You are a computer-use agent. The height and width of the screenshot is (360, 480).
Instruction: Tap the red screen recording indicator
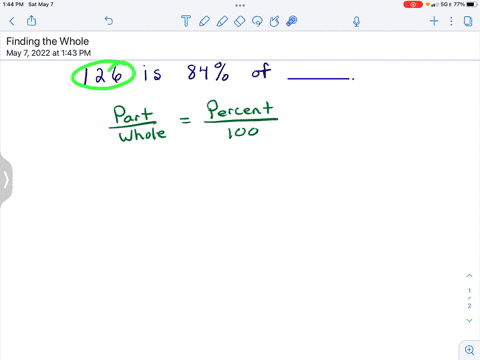pyautogui.click(x=413, y=4)
